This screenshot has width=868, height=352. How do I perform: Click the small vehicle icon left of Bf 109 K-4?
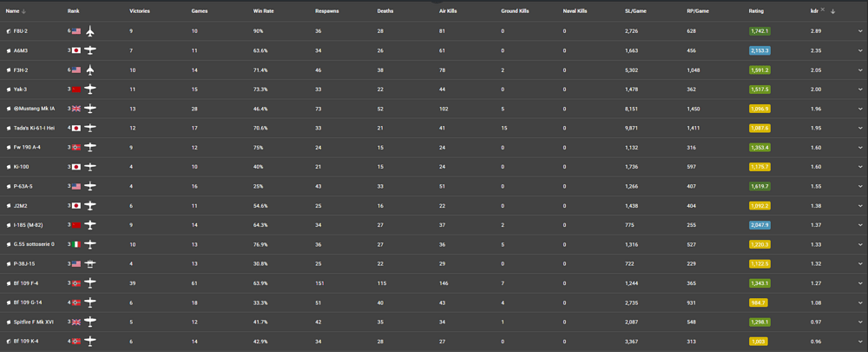[x=9, y=342]
